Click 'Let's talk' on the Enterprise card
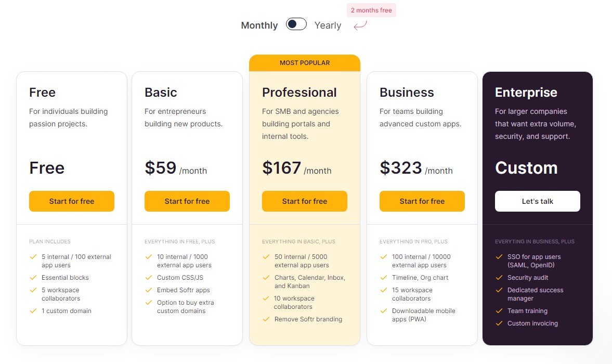The image size is (612, 364). pyautogui.click(x=537, y=201)
